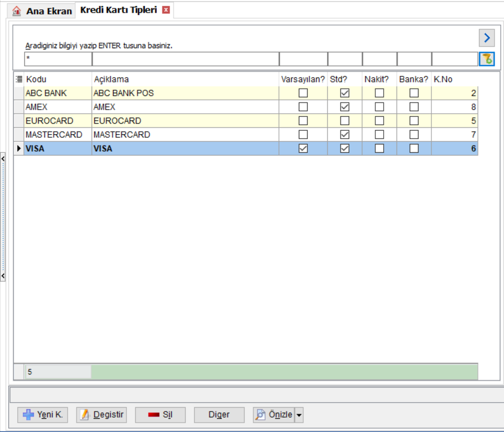
Task: Click K.No value 7 in MASTERCARD row
Action: pyautogui.click(x=455, y=135)
